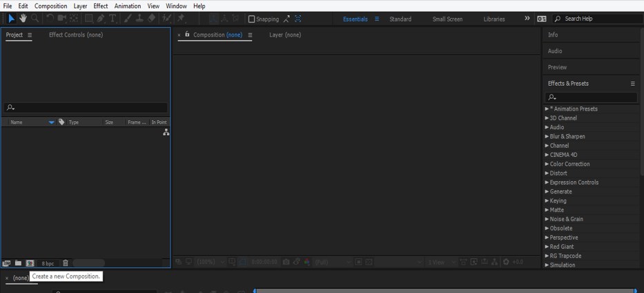Toggle the viewer lock icon beside Composition
The image size is (644, 293).
pyautogui.click(x=187, y=34)
